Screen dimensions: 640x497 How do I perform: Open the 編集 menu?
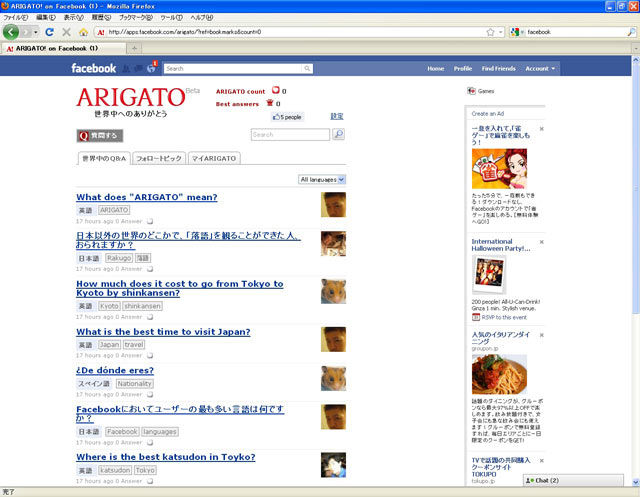click(x=46, y=18)
